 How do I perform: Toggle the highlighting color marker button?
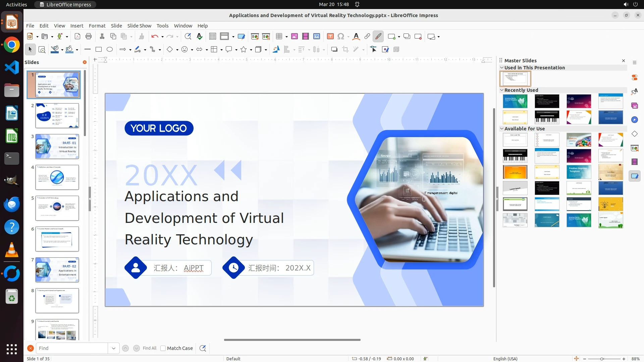pyautogui.click(x=378, y=37)
